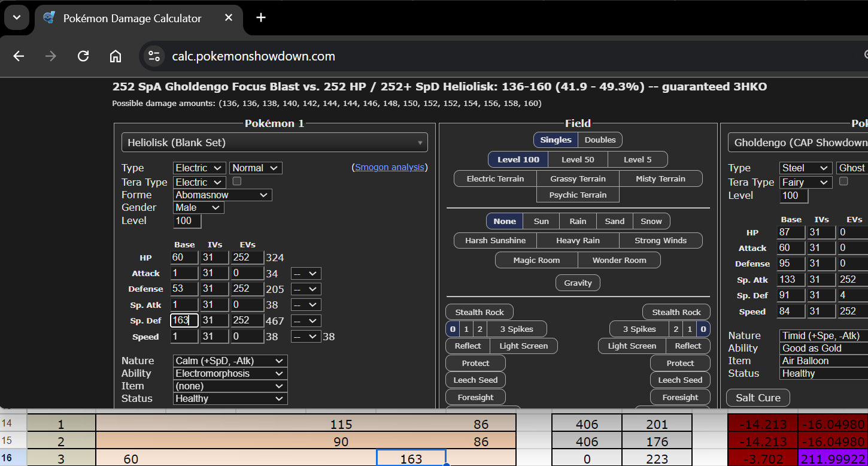Screen dimensions: 868x466
Task: Open Pokémon 1 Tera Type dropdown
Action: click(x=199, y=182)
